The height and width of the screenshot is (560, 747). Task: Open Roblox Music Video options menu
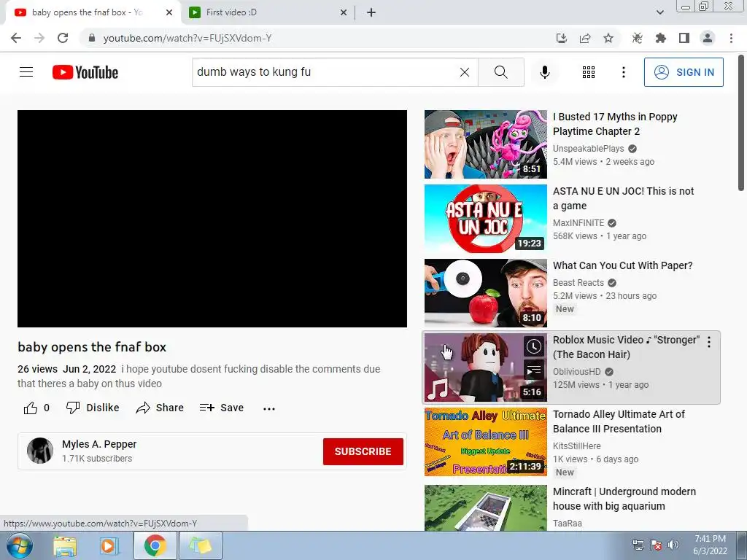[x=709, y=341]
